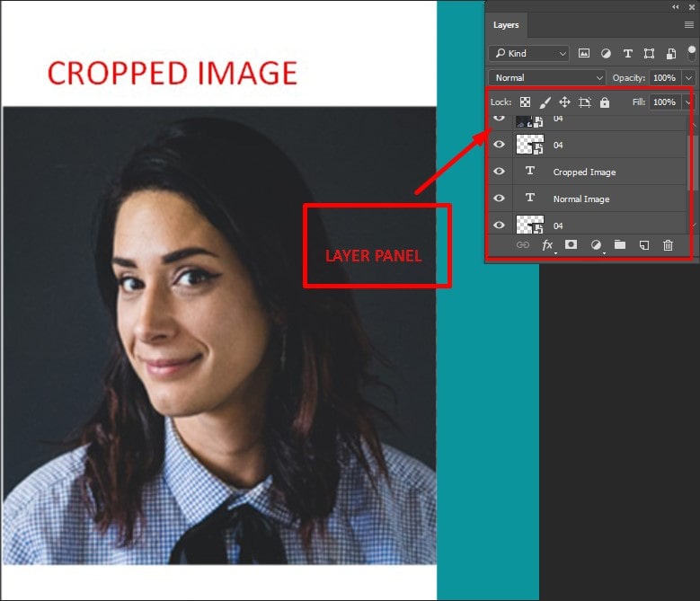Click the Opacity label
700x601 pixels.
pos(629,77)
